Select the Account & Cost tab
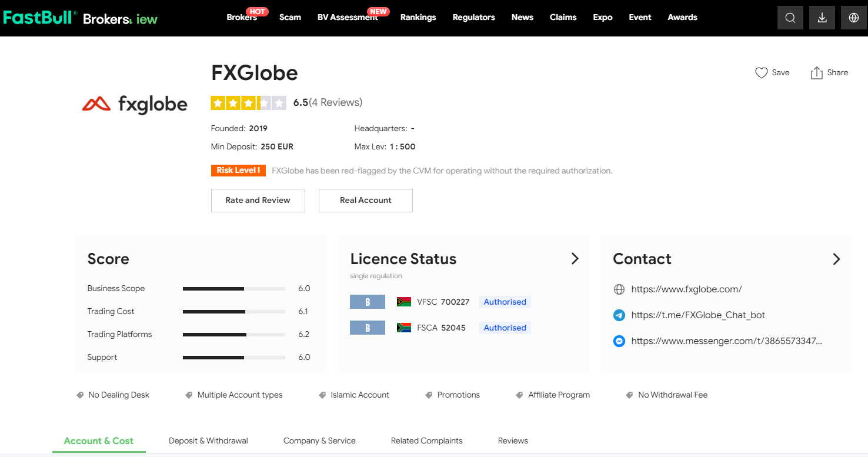The width and height of the screenshot is (868, 457). click(x=99, y=441)
